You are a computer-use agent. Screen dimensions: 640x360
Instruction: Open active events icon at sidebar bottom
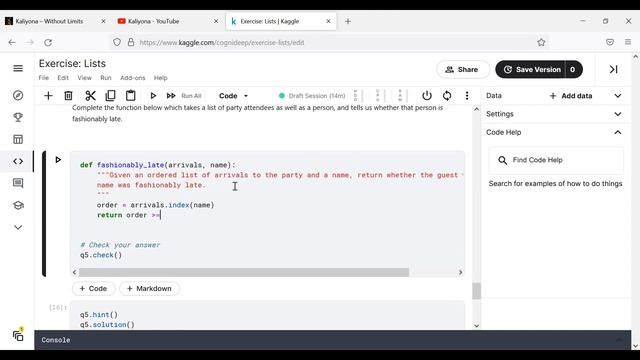pyautogui.click(x=18, y=336)
